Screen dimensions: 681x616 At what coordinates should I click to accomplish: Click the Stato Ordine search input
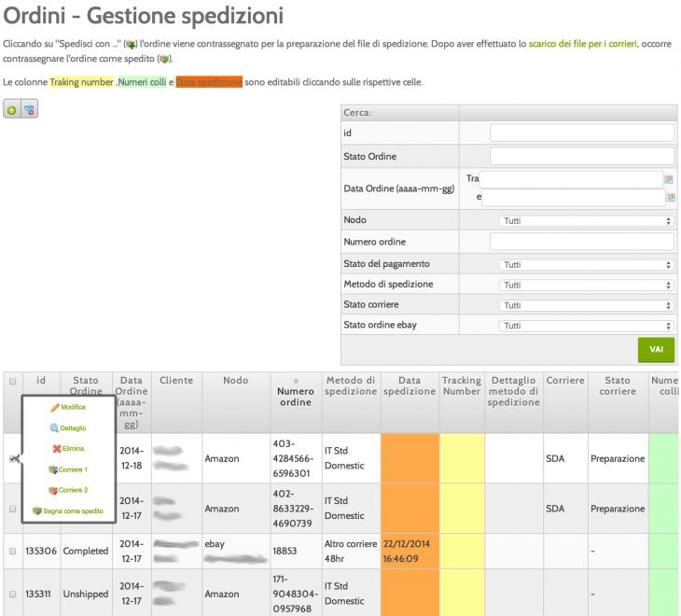pos(582,156)
